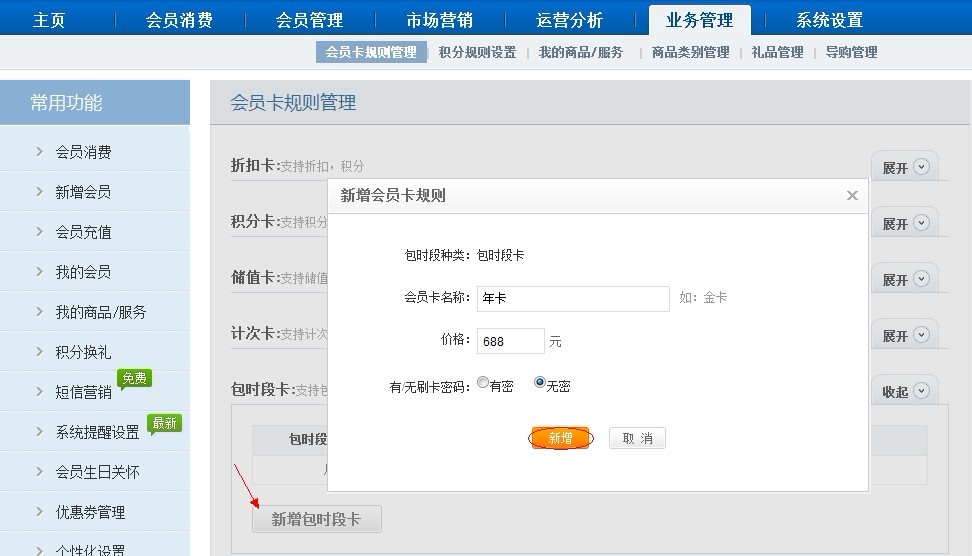Select the 无密 radio option
Viewport: 972px width, 556px height.
coord(541,383)
